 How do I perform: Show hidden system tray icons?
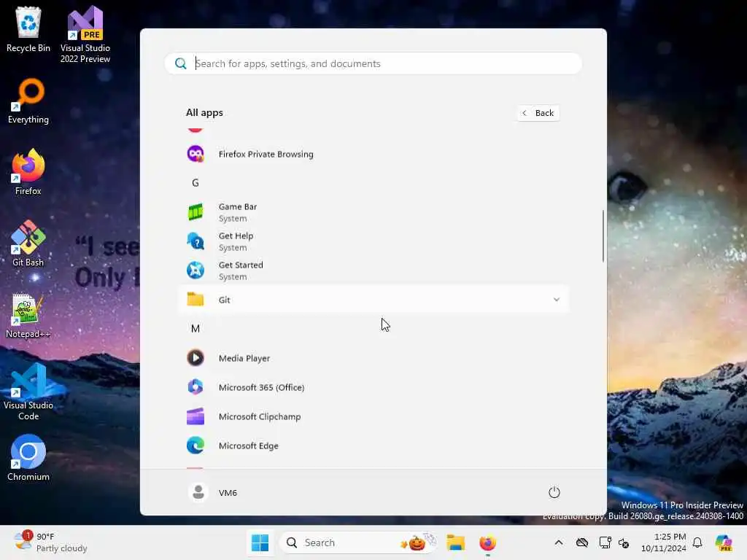(558, 542)
